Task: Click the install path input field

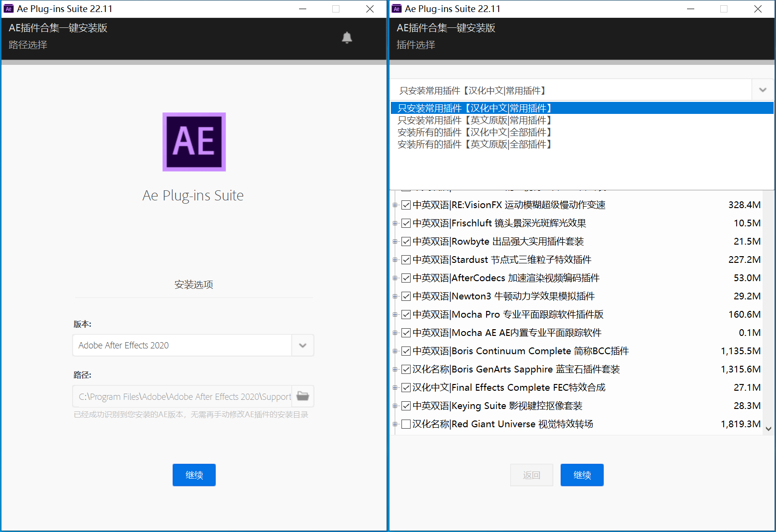Action: coord(182,396)
